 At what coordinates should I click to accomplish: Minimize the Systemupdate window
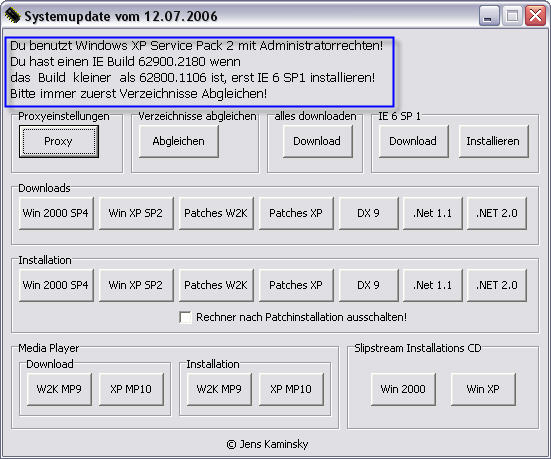pyautogui.click(x=489, y=16)
